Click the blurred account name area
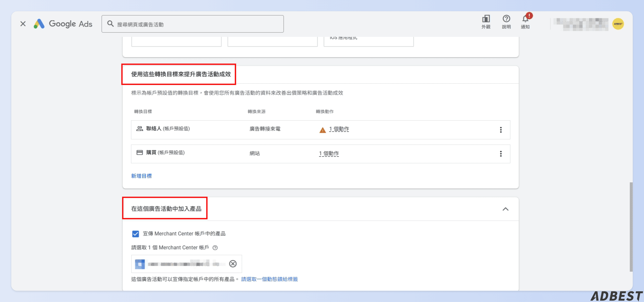The image size is (644, 302). [581, 24]
